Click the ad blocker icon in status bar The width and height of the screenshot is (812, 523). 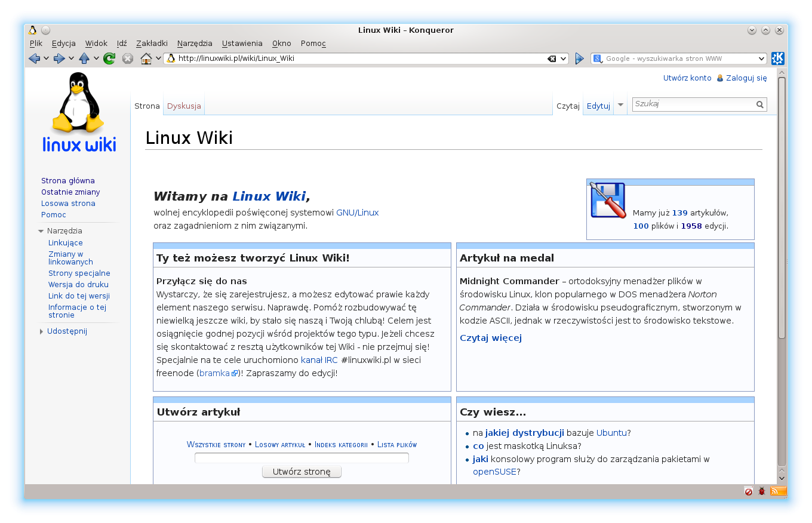(749, 491)
